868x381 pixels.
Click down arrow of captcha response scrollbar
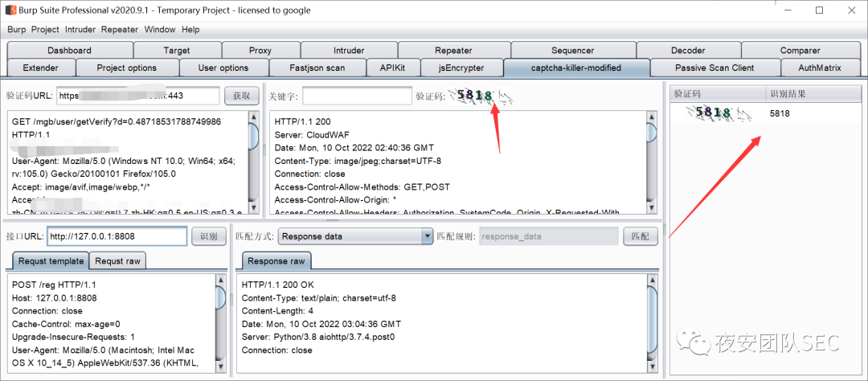tap(651, 208)
